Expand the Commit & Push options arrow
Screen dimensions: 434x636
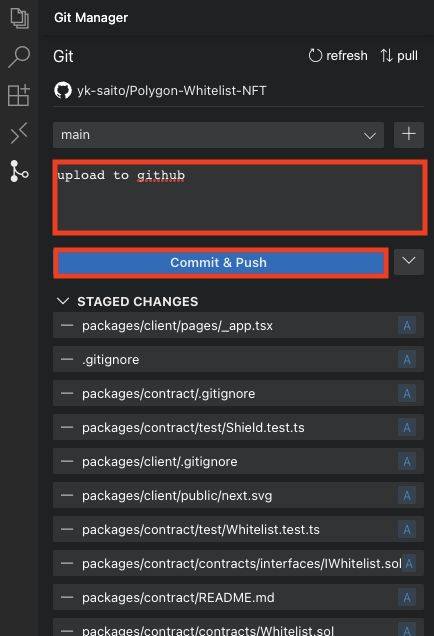[409, 262]
